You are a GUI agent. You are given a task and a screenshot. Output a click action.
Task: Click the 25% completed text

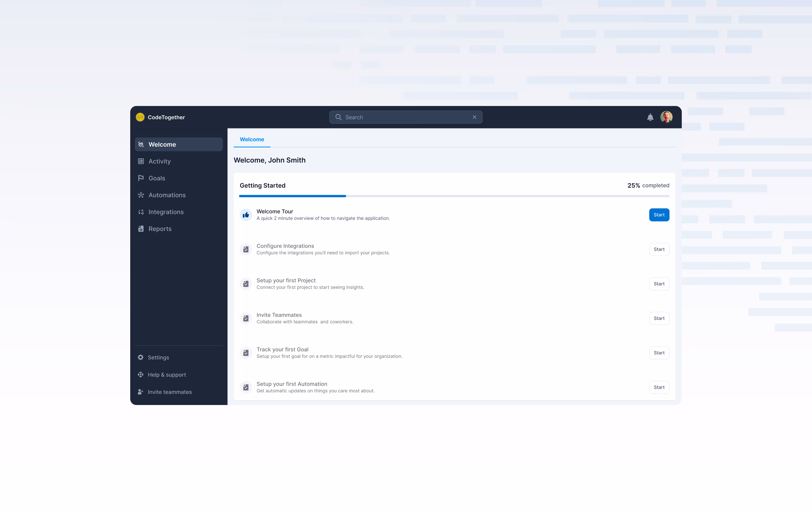(648, 185)
